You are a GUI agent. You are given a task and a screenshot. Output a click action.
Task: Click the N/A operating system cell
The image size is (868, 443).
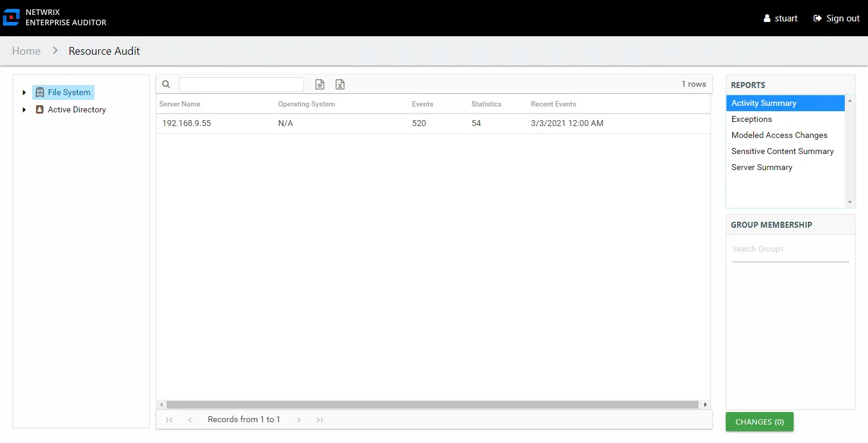click(286, 124)
